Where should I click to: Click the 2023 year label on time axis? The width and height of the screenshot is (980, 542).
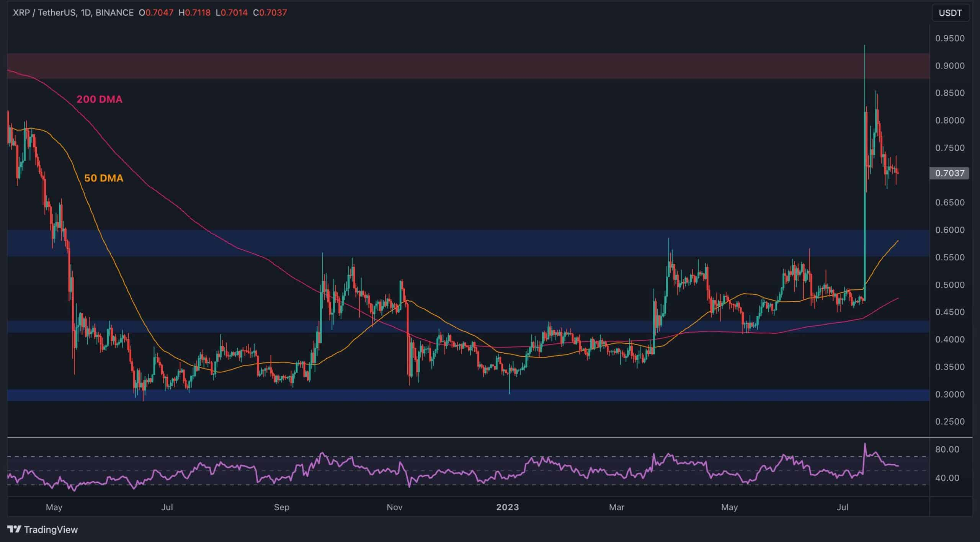508,507
